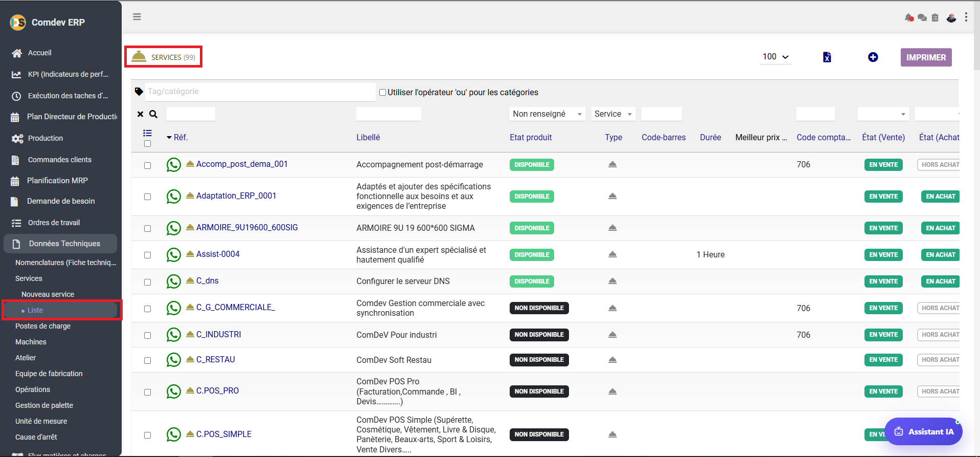Viewport: 980px width, 457px height.
Task: Select checkbox for C_INDUSTRI row
Action: (147, 336)
